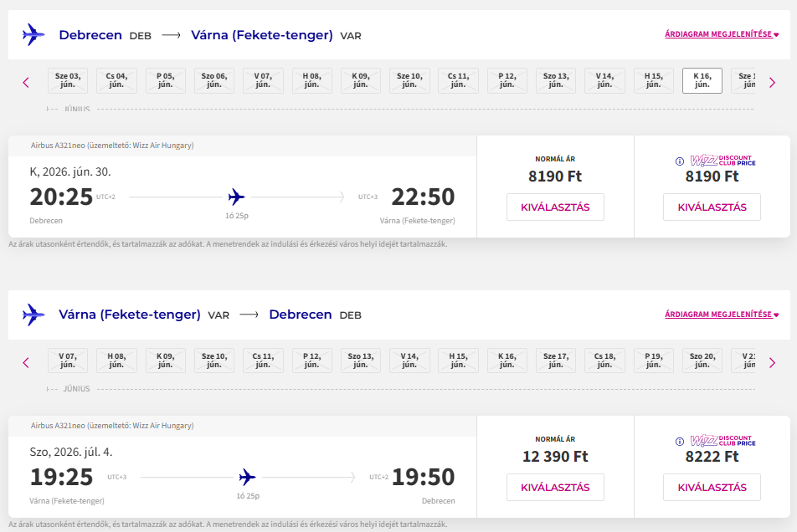Select return date P 19, jún.
797x532 pixels.
pos(653,361)
